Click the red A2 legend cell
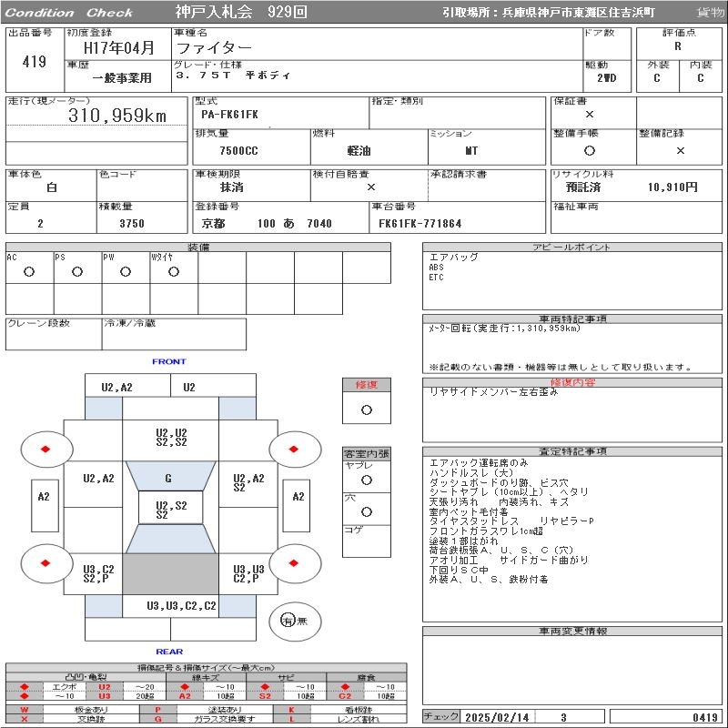 tap(185, 696)
